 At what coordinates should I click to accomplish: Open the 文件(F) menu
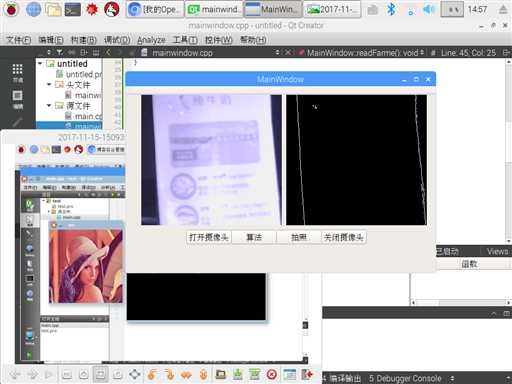(x=19, y=40)
